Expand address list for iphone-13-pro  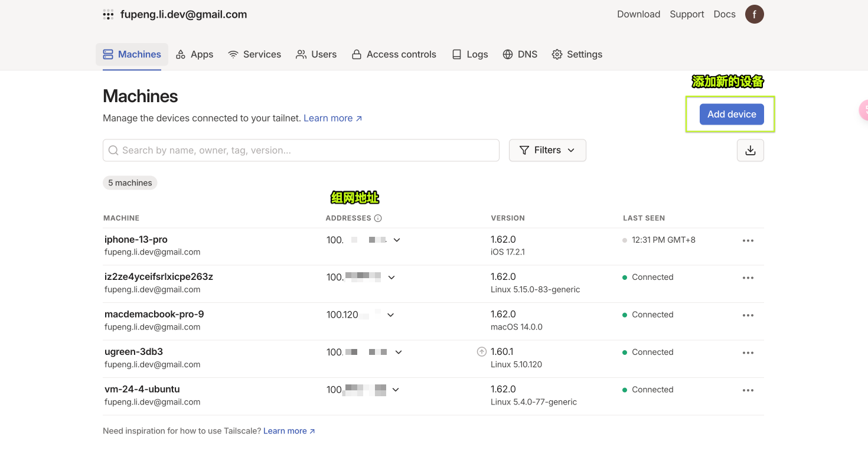tap(397, 240)
